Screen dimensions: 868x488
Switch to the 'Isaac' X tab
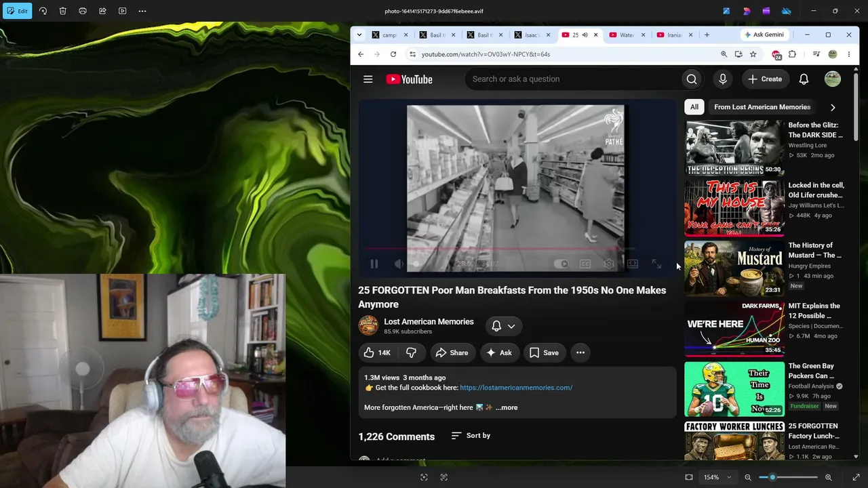point(532,35)
